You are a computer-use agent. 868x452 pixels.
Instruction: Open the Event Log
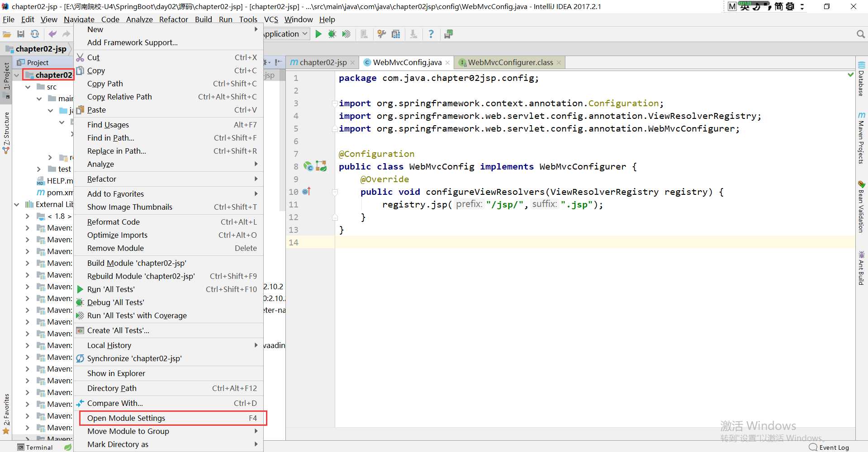coord(829,447)
